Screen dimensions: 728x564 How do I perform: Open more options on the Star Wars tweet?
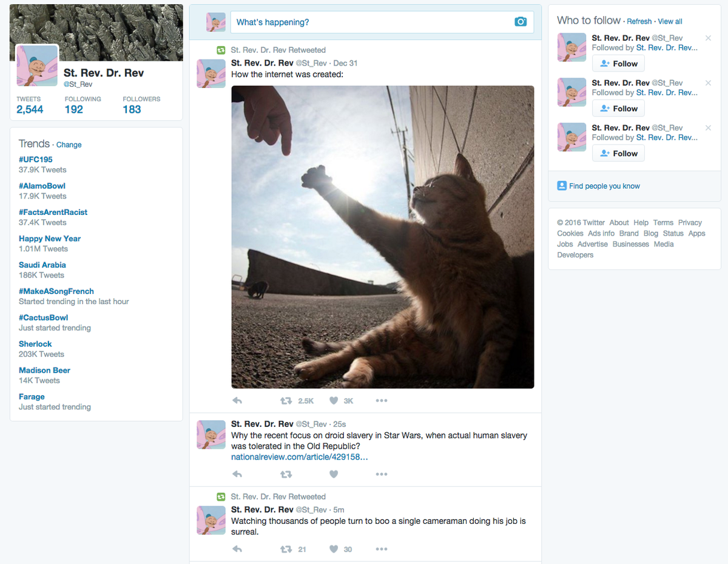click(x=381, y=474)
